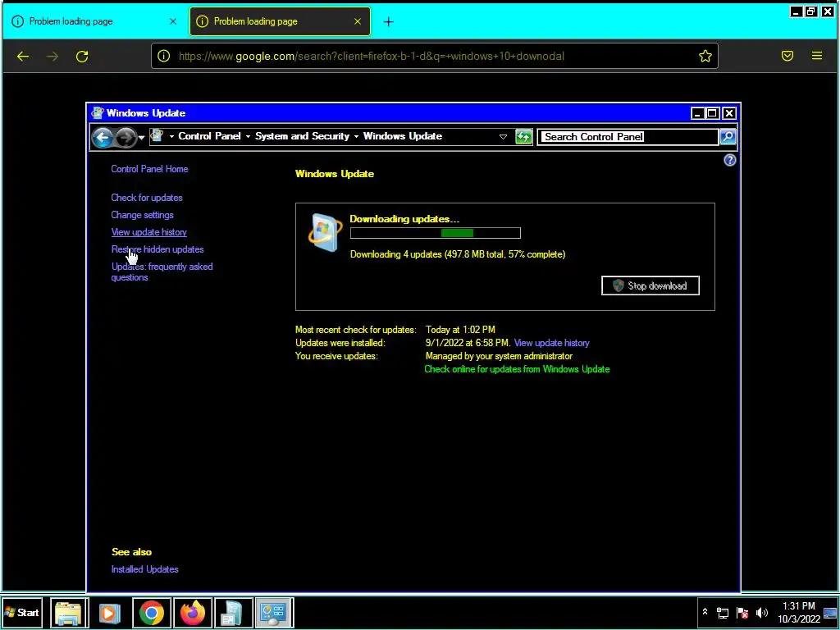Viewport: 840px width, 630px height.
Task: Open the Start menu
Action: tap(22, 613)
